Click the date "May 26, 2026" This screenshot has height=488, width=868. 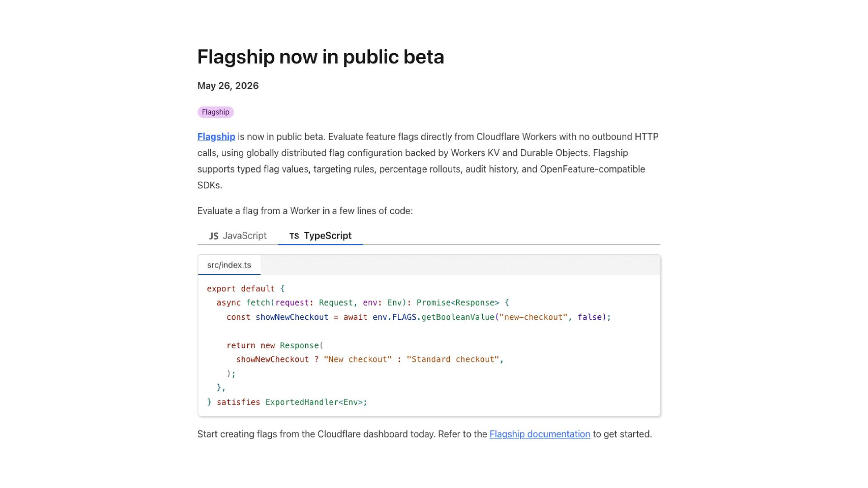(x=228, y=86)
